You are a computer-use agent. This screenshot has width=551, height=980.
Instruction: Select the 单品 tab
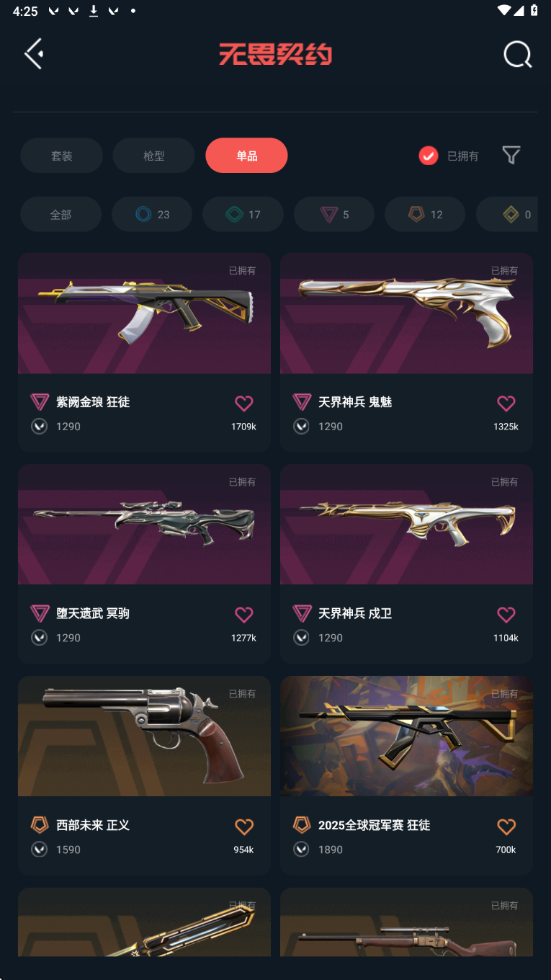pyautogui.click(x=246, y=156)
